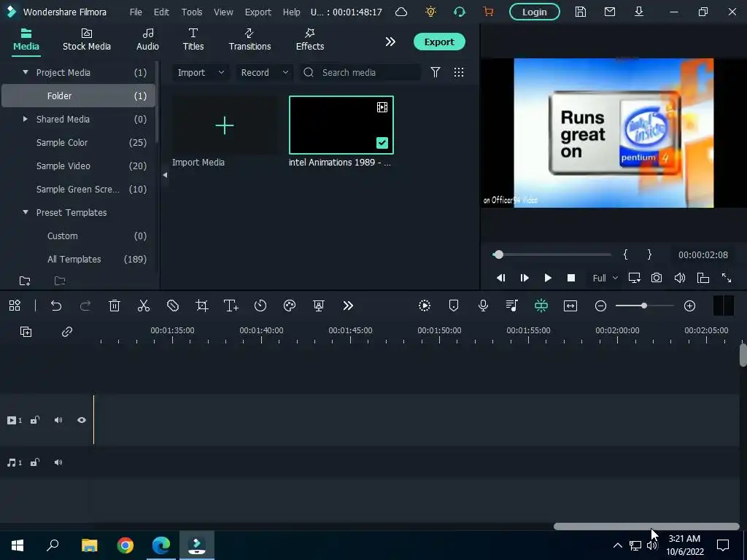Screen dimensions: 747x560
Task: Add a marker with shield icon
Action: point(454,306)
